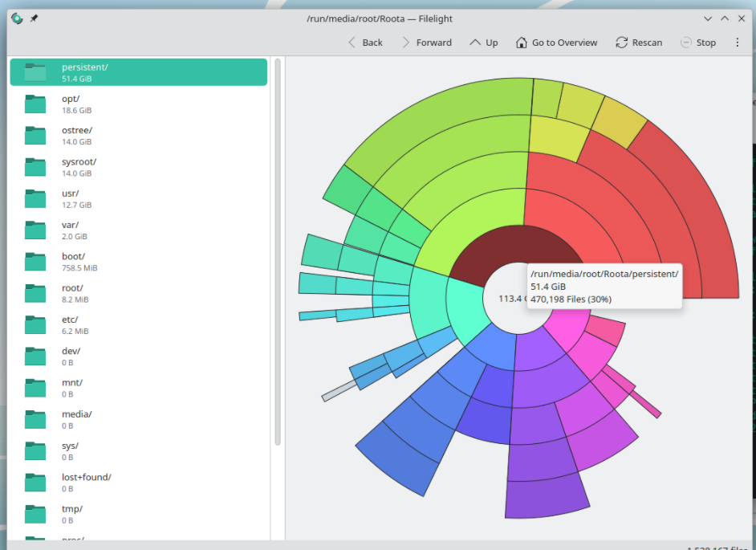Click the folder icon beside etc/
The width and height of the screenshot is (756, 550).
click(35, 324)
